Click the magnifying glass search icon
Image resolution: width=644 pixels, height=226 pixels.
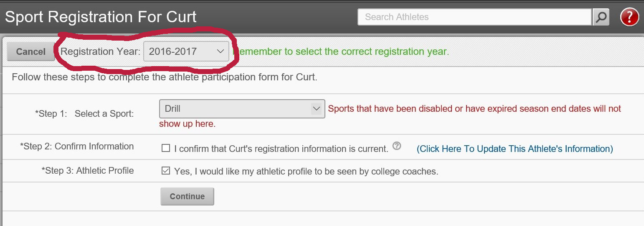601,17
